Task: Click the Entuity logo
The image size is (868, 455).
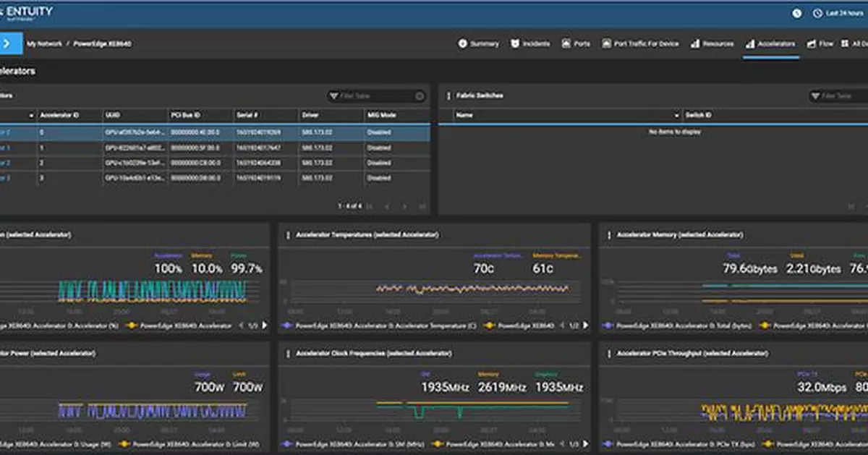Action: coord(27,13)
